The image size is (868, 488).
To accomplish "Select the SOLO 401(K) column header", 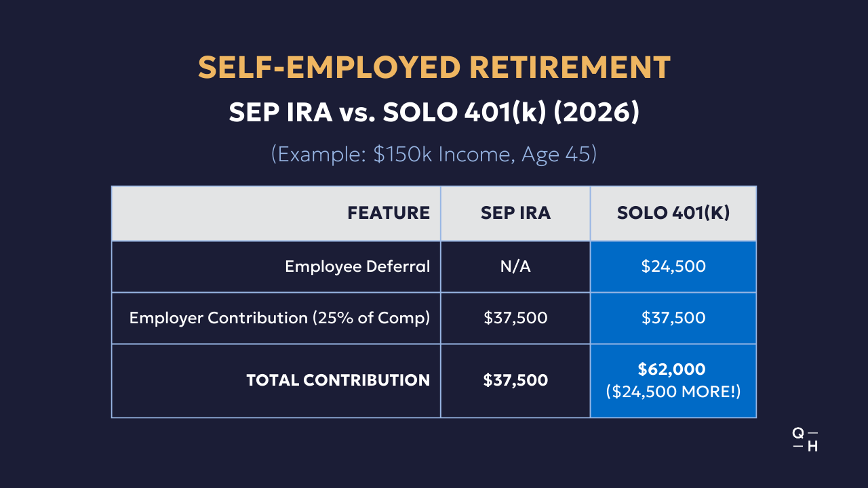I will click(673, 213).
